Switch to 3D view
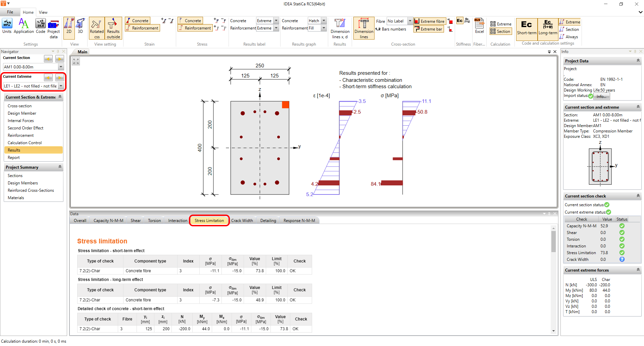 (80, 26)
